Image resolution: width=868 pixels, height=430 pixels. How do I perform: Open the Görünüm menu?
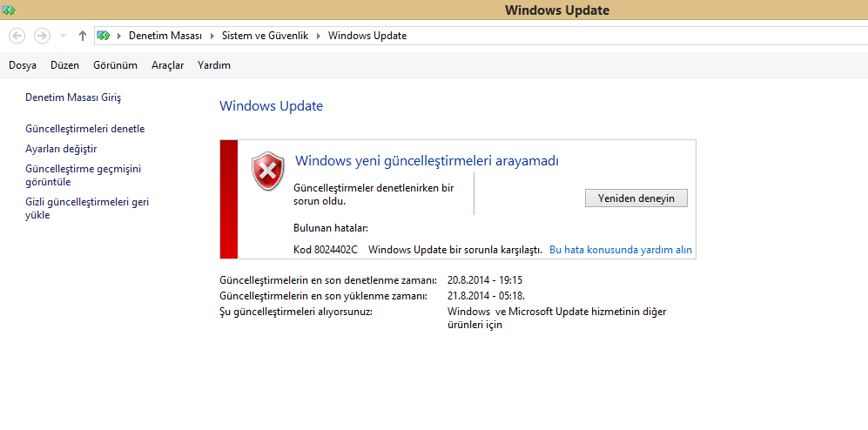point(115,65)
